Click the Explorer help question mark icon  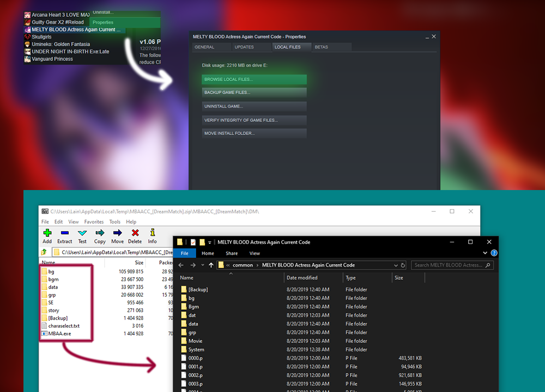[x=494, y=253]
